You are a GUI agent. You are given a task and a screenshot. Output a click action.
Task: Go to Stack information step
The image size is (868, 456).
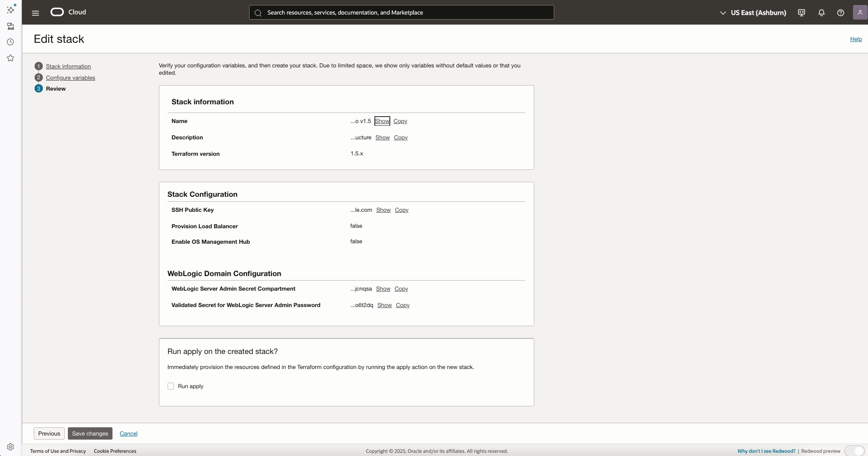[x=68, y=67]
